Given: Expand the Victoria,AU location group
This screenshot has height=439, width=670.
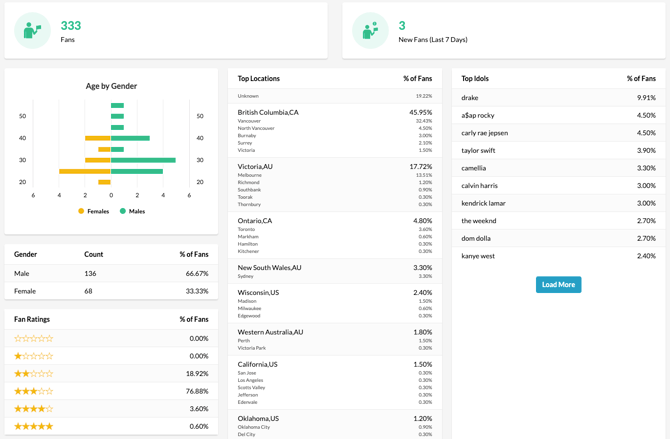Looking at the screenshot, I should [255, 167].
